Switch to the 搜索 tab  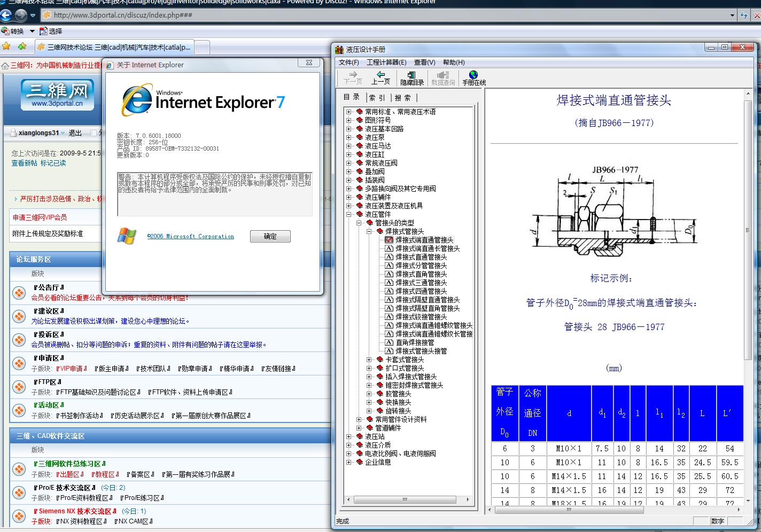pos(403,98)
